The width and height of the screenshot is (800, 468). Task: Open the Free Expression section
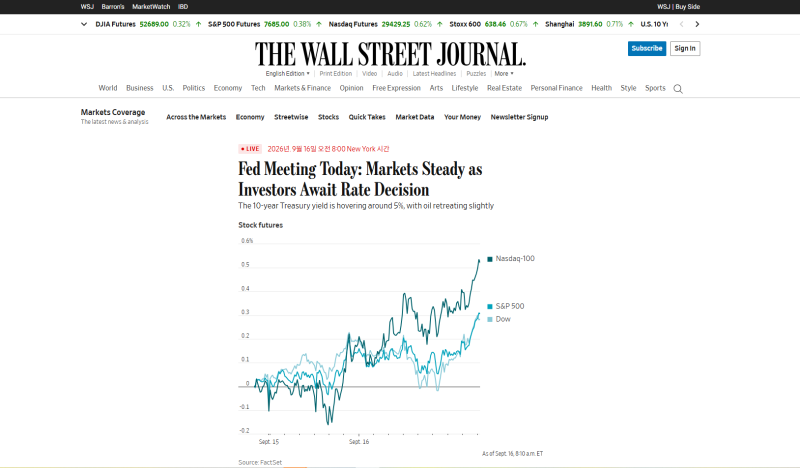396,88
